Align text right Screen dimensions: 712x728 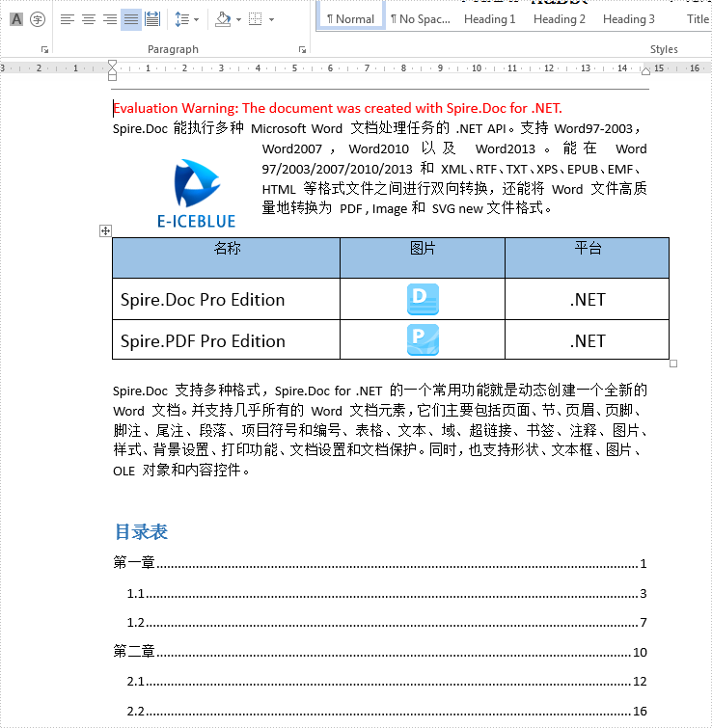[x=110, y=19]
